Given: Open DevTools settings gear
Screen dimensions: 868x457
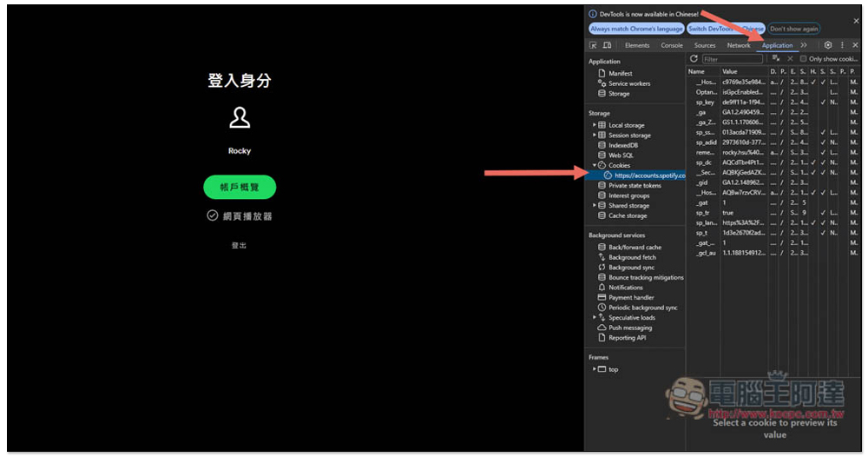Looking at the screenshot, I should (828, 45).
